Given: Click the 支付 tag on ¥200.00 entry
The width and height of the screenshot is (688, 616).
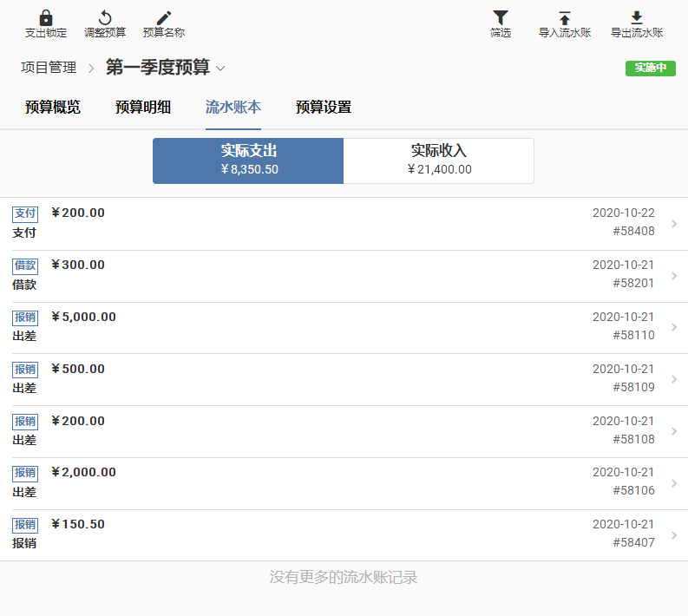Looking at the screenshot, I should (x=25, y=213).
